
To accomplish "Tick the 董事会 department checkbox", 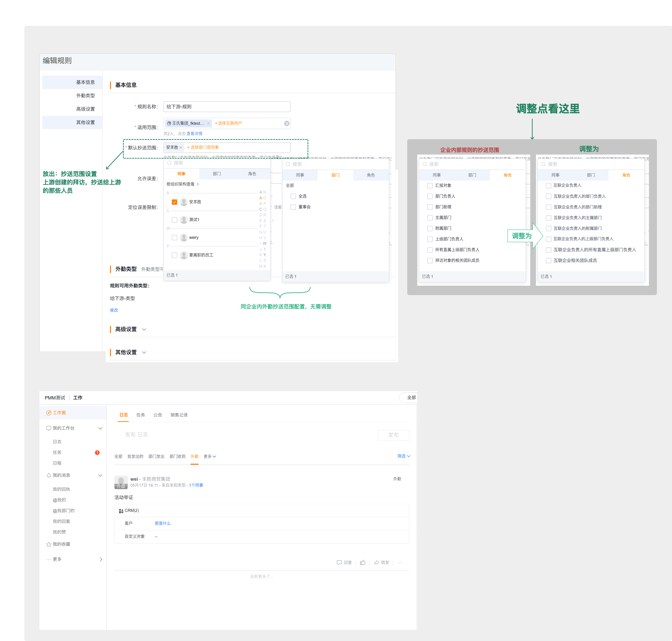I will pos(293,207).
